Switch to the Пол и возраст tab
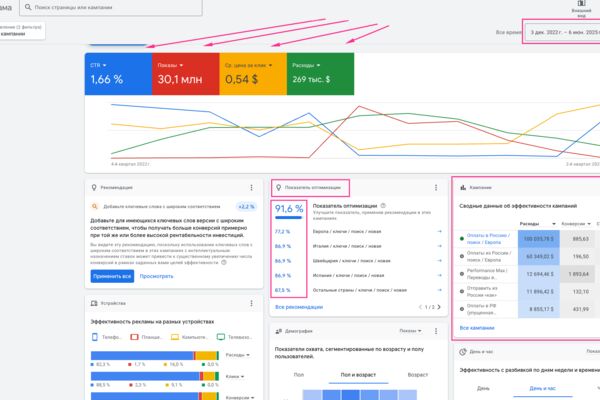This screenshot has width=600, height=400. (358, 375)
